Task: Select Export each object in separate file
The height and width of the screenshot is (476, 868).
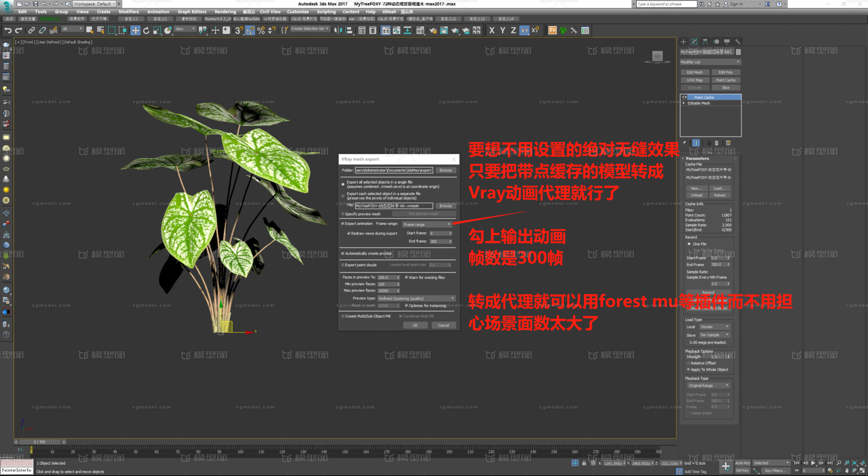Action: coord(343,196)
